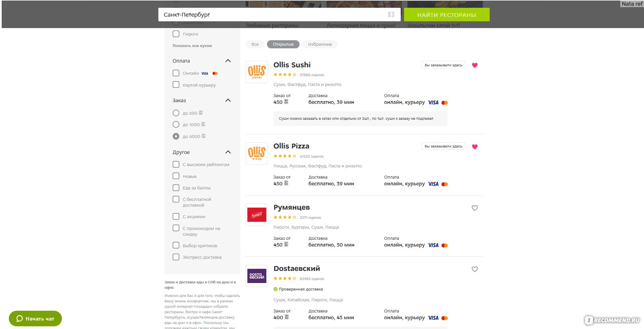Click Ollis Sushi star rating
This screenshot has width=644, height=329.
click(285, 75)
